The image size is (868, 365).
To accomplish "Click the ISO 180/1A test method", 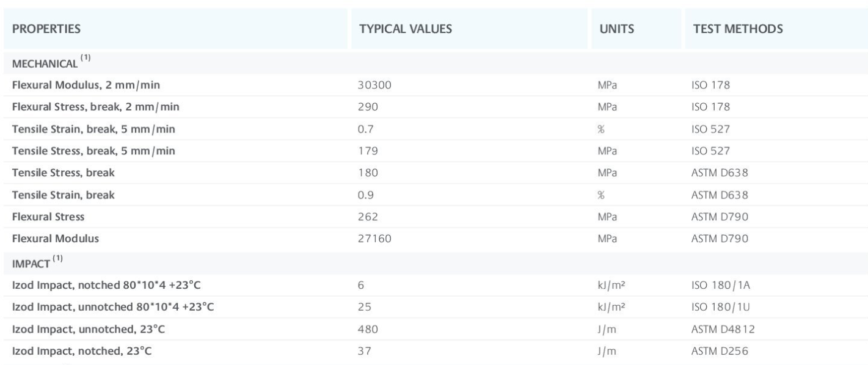I will pos(715,285).
